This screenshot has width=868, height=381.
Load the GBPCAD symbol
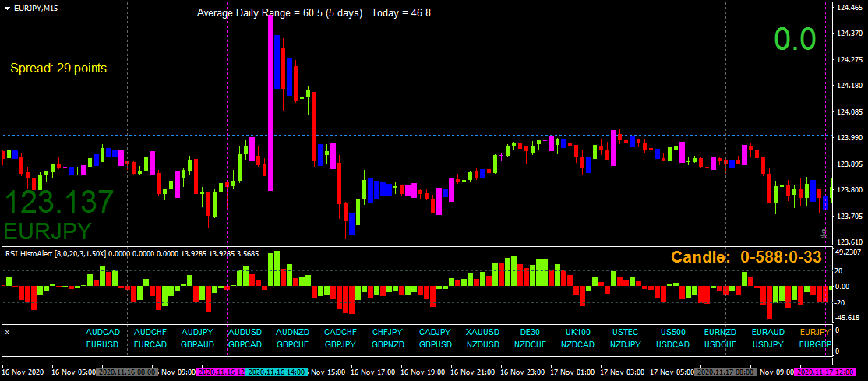(x=245, y=344)
